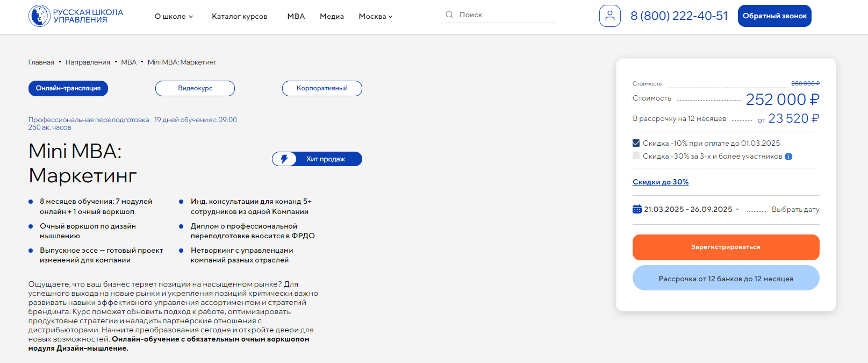The height and width of the screenshot is (363, 868).
Task: Click into the «Поиск» search field
Action: point(500,15)
